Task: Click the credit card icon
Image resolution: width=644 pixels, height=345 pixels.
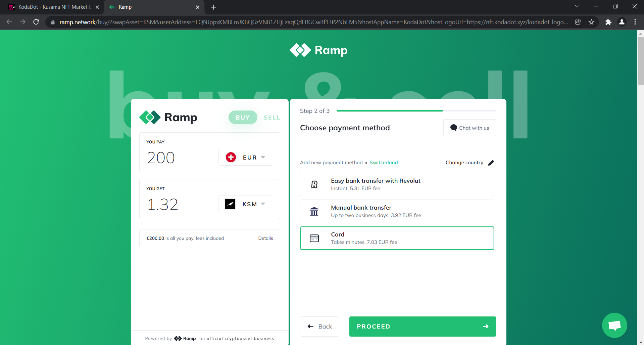Action: point(314,239)
